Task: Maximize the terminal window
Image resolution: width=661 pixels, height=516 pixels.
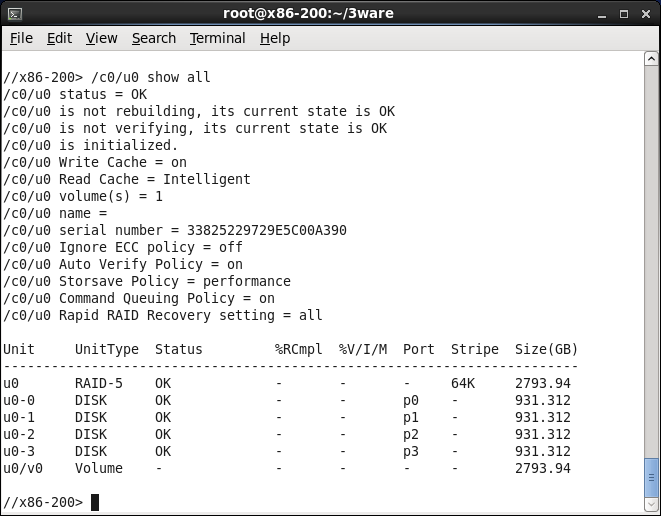Action: [622, 13]
